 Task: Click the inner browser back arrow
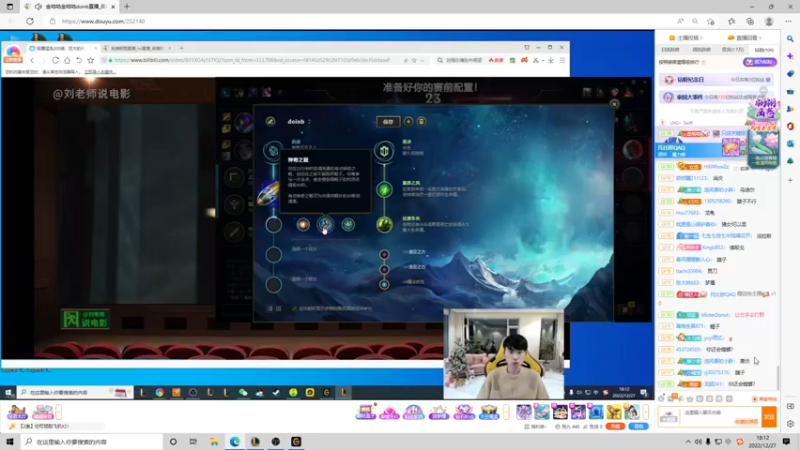click(32, 60)
